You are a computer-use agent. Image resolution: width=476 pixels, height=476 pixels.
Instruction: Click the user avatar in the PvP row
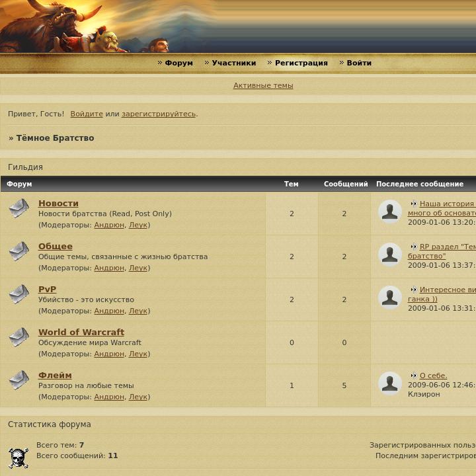[x=390, y=297]
